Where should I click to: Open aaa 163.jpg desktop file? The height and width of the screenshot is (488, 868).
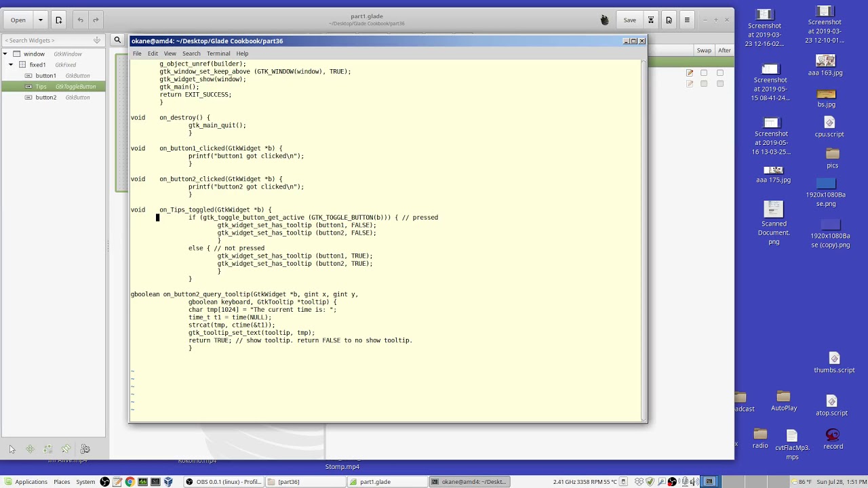coord(825,65)
